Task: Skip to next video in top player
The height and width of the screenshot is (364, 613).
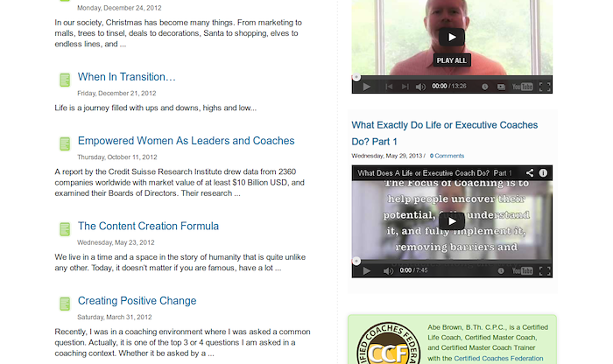Action: click(x=405, y=87)
